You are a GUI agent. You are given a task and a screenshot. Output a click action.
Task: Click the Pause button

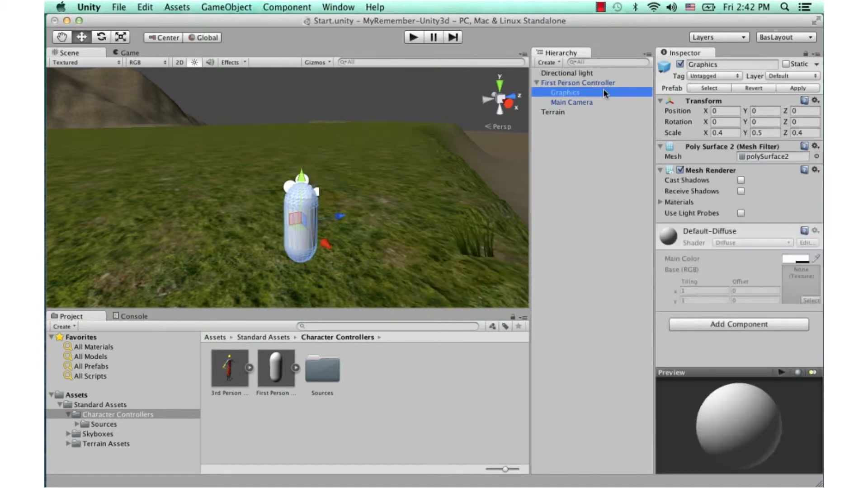coord(433,37)
